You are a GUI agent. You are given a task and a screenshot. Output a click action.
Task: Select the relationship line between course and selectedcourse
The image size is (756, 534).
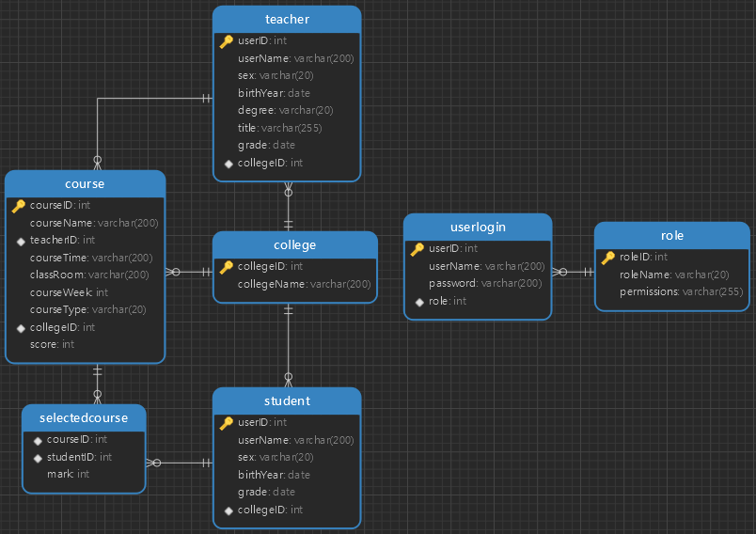click(98, 385)
